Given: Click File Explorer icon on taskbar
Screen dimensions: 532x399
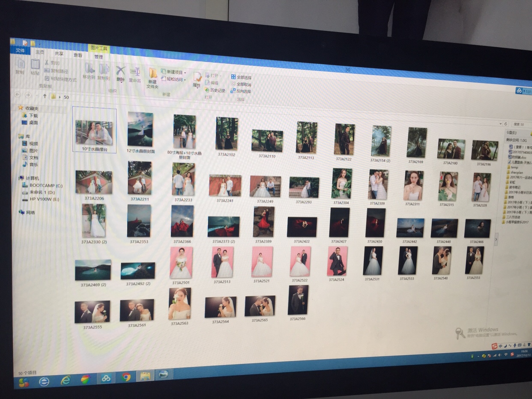Looking at the screenshot, I should pos(145,376).
